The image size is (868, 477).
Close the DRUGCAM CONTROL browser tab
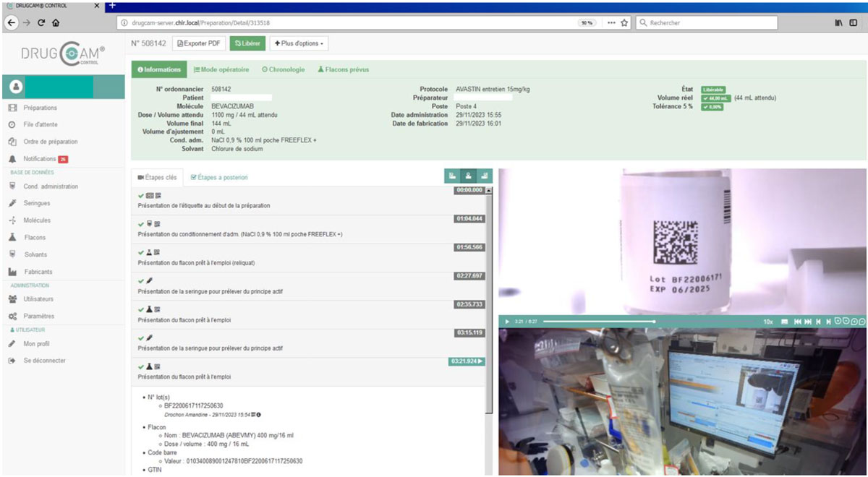(x=98, y=6)
